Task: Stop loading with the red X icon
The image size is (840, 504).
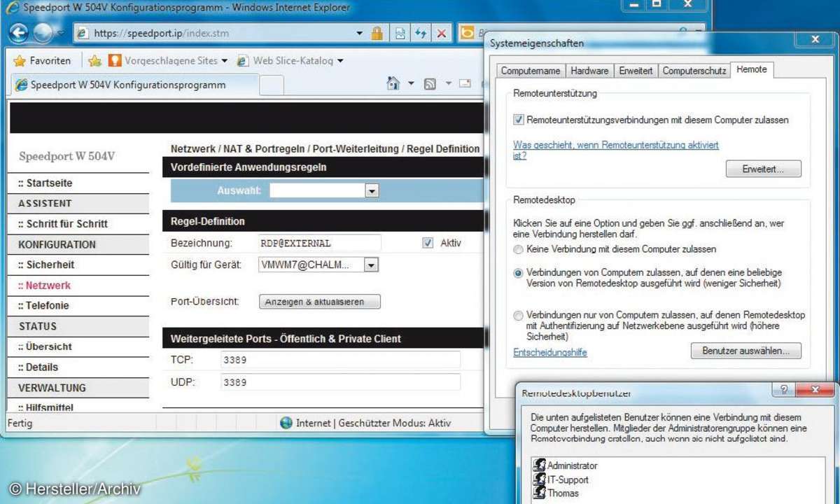Action: point(442,33)
